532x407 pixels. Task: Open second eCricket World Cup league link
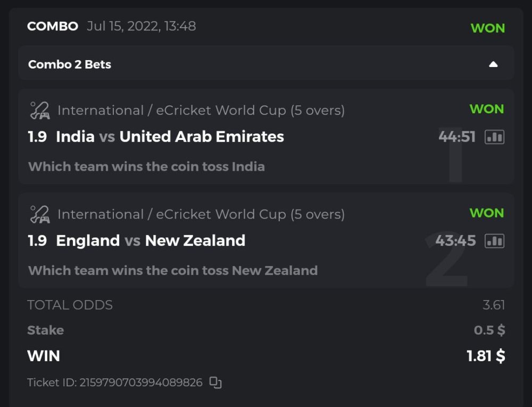pyautogui.click(x=201, y=214)
